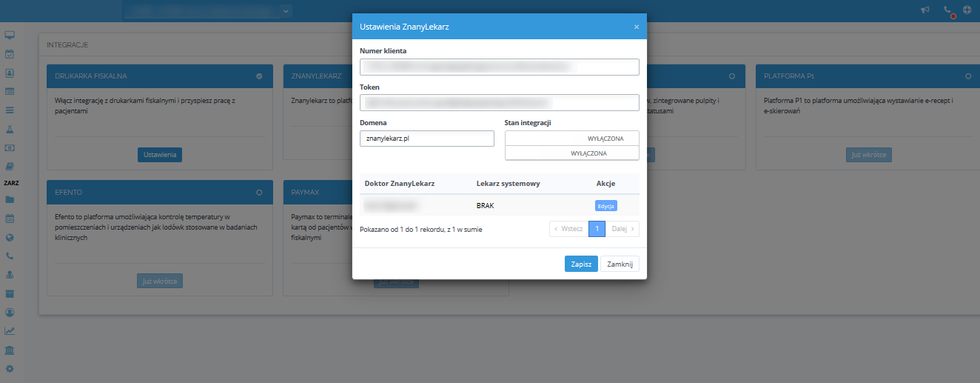Click the megaphone announcements icon in top bar
This screenshot has width=980, height=383.
click(x=925, y=10)
